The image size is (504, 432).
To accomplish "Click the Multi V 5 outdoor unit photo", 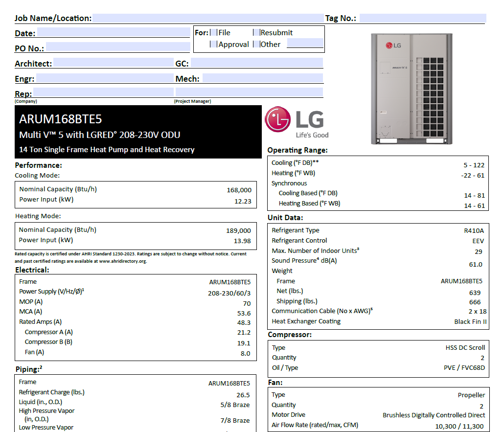I will 412,90.
